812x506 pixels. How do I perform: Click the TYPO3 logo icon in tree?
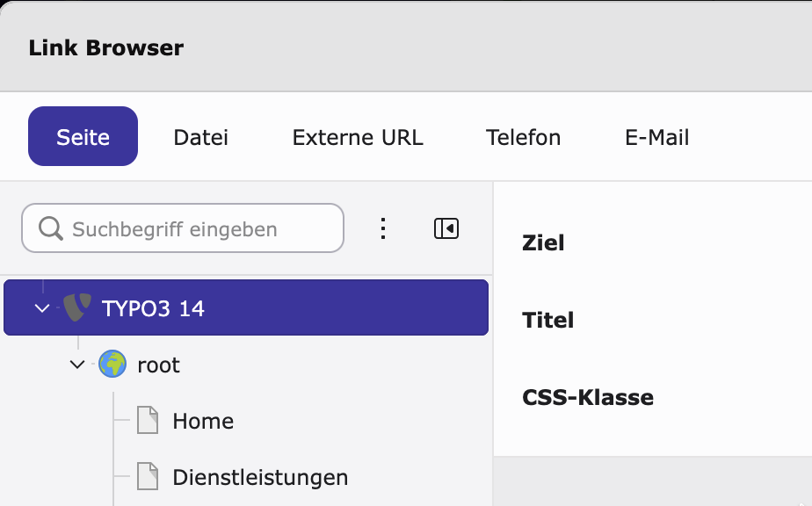tap(77, 307)
